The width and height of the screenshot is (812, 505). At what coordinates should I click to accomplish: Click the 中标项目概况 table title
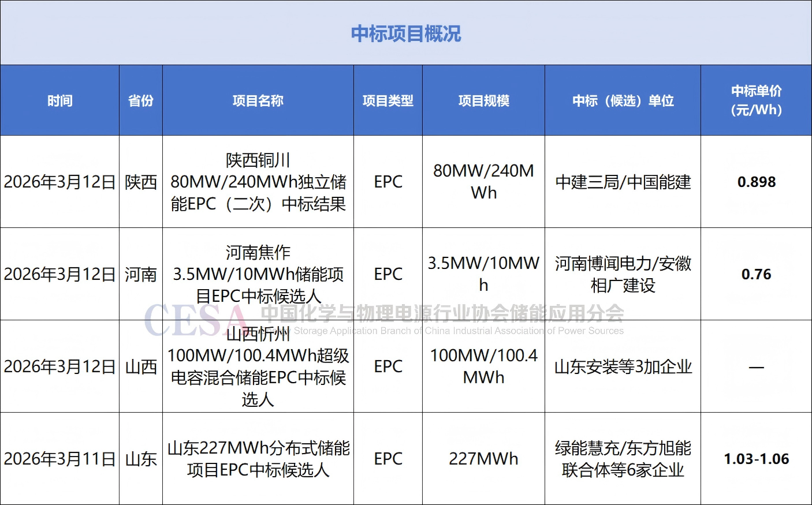coord(406,33)
